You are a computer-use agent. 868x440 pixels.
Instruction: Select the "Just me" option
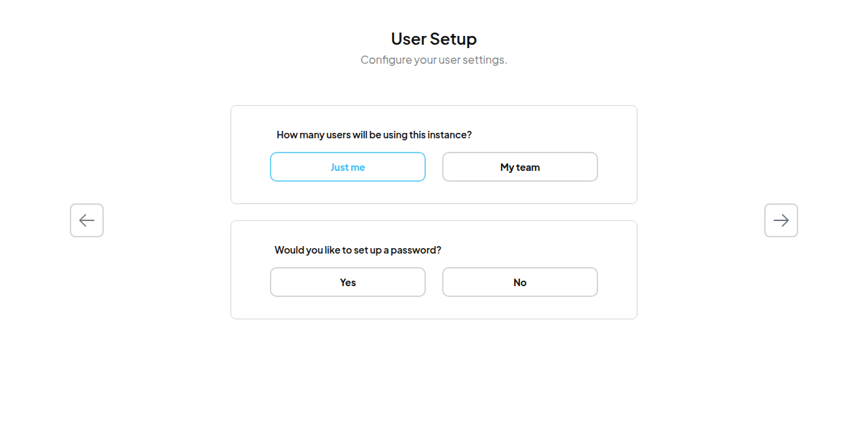[348, 167]
